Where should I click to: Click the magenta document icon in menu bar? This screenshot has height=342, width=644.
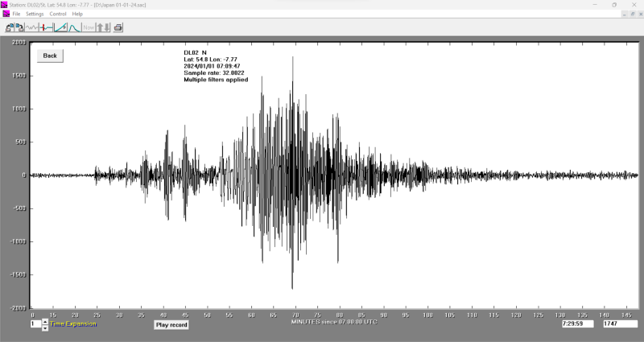click(6, 14)
